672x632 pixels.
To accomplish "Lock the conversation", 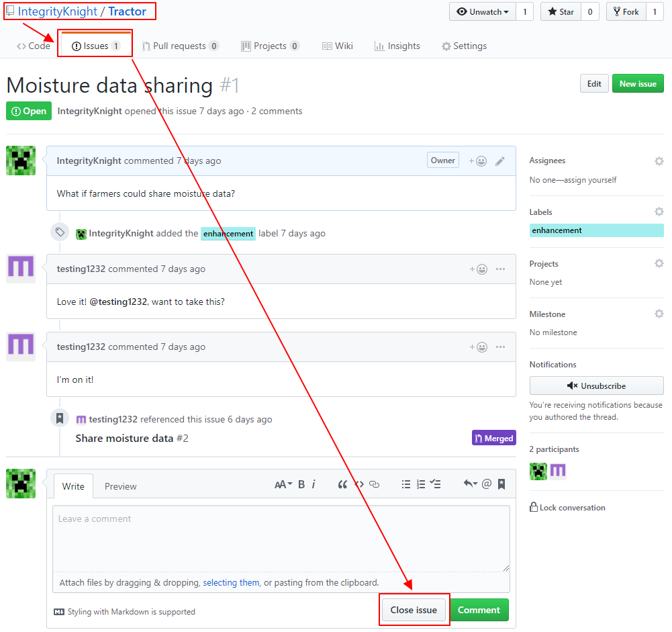I will coord(567,507).
